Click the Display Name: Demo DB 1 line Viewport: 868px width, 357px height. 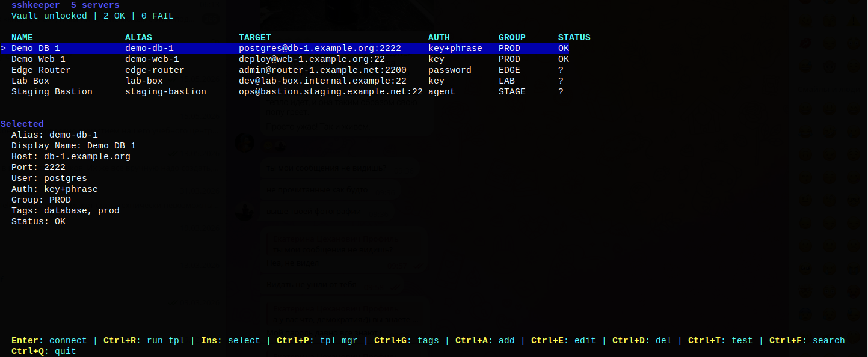pyautogui.click(x=73, y=145)
